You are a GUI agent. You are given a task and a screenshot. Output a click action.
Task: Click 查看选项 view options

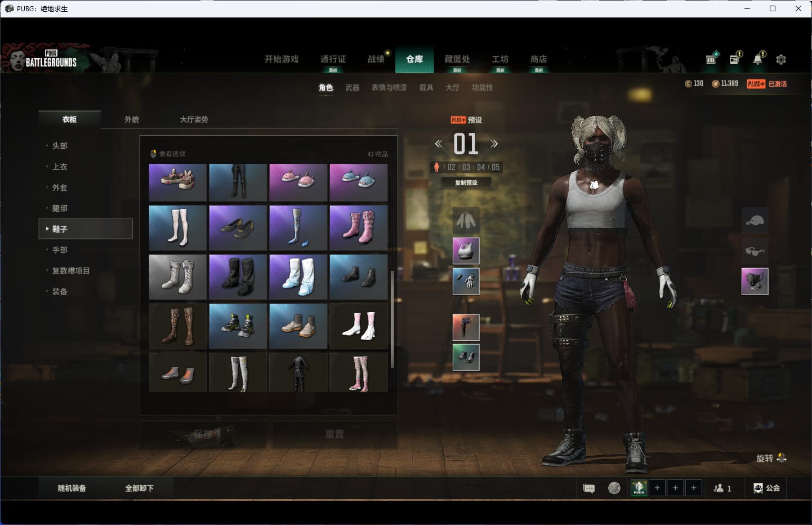pyautogui.click(x=168, y=154)
